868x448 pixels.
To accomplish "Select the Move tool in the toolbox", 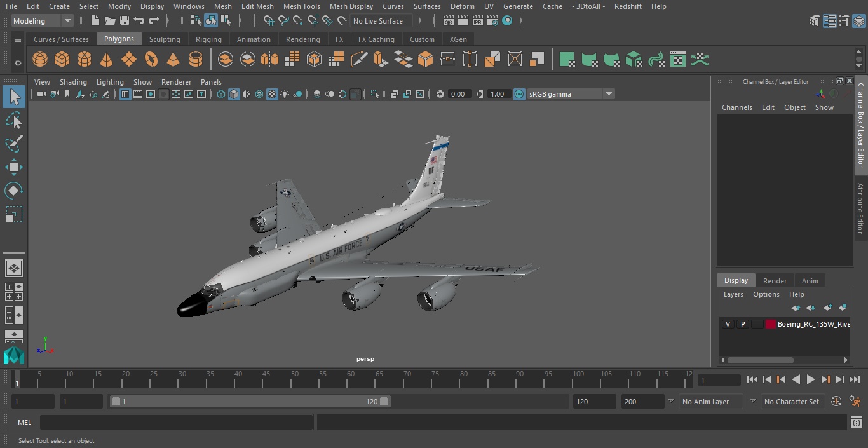I will [x=14, y=168].
